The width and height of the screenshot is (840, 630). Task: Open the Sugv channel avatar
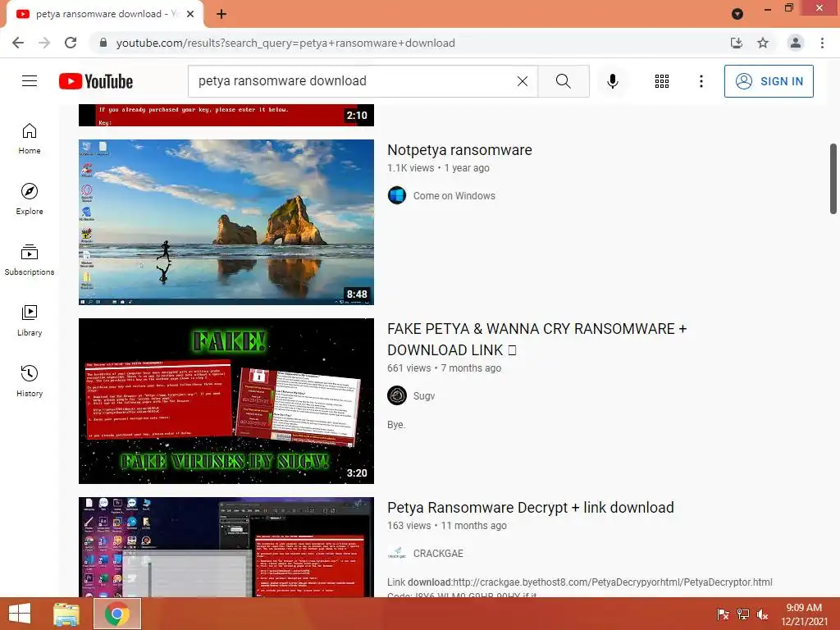click(x=397, y=396)
